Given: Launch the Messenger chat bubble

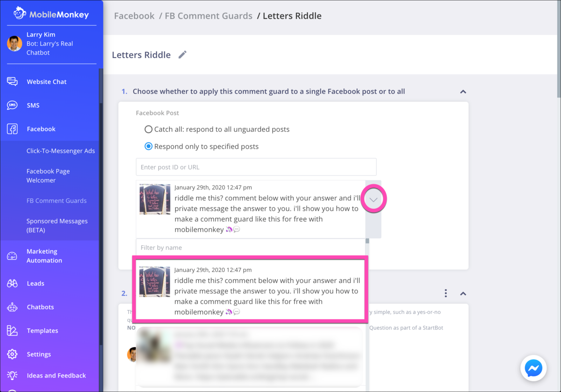Looking at the screenshot, I should (x=532, y=368).
